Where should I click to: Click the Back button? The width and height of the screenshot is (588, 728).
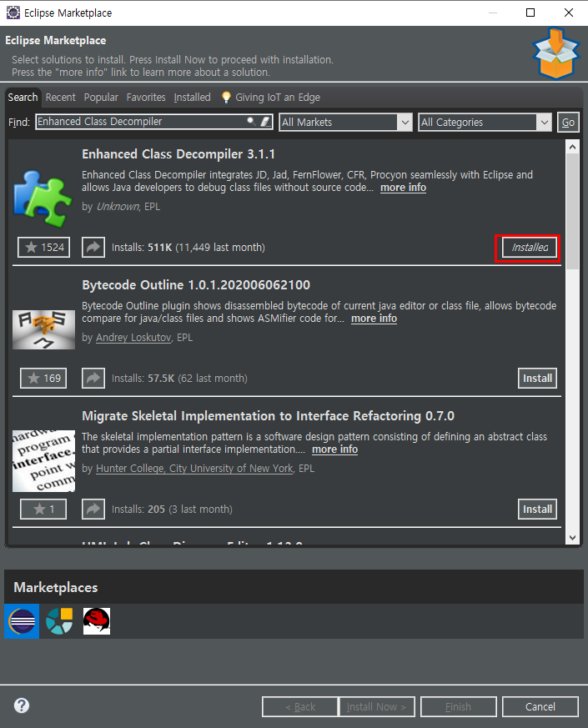click(300, 706)
